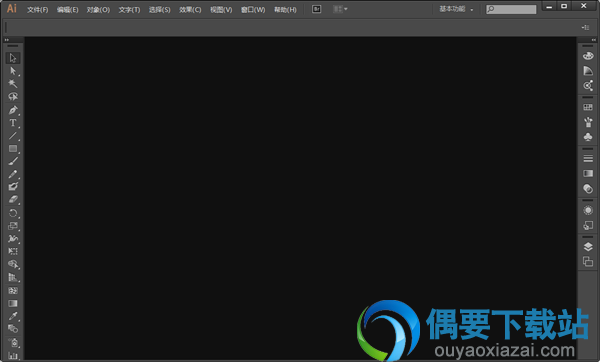Screen dimensions: 600x362
Task: Select the Rectangle tool
Action: point(13,148)
